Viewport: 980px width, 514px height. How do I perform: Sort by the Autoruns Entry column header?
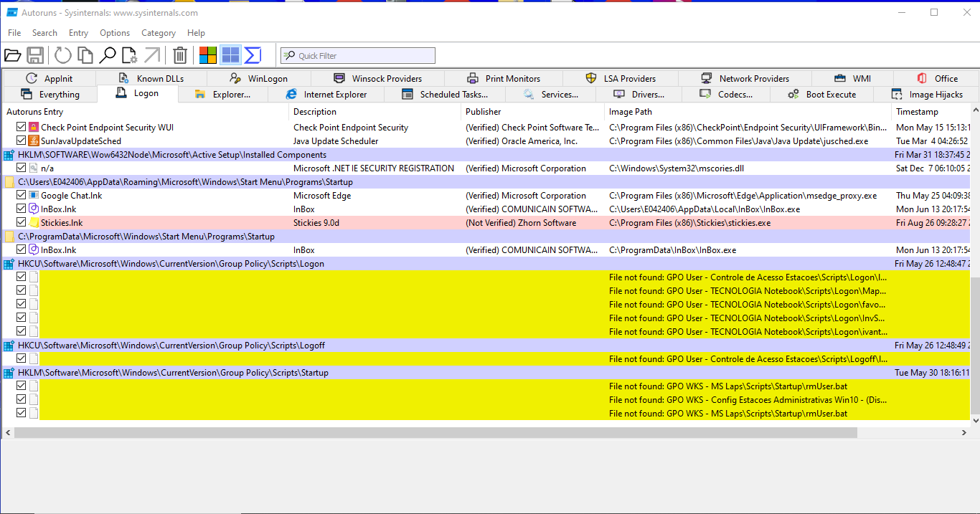pos(146,112)
